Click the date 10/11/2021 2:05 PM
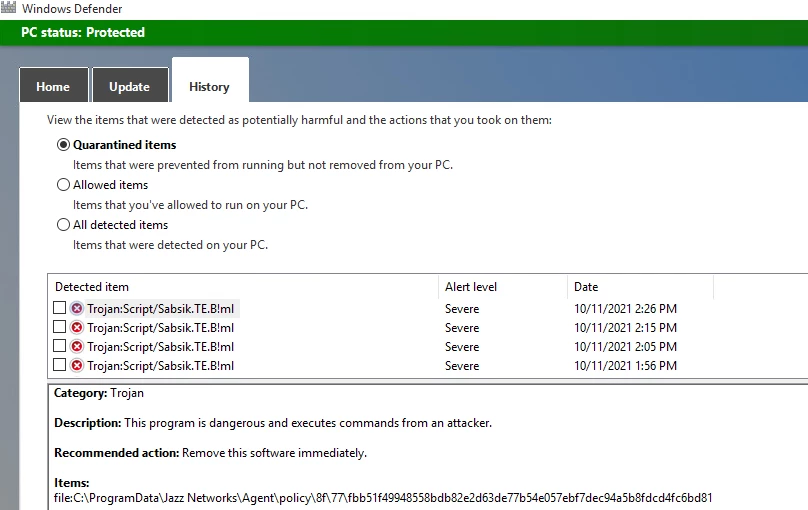Viewport: 808px width, 510px height. [x=626, y=347]
